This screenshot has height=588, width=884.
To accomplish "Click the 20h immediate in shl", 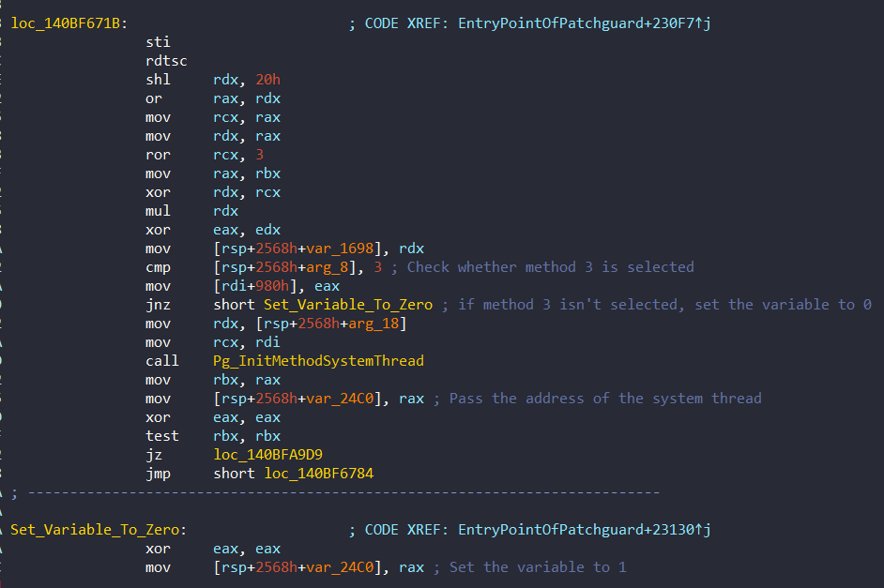I will tap(267, 80).
